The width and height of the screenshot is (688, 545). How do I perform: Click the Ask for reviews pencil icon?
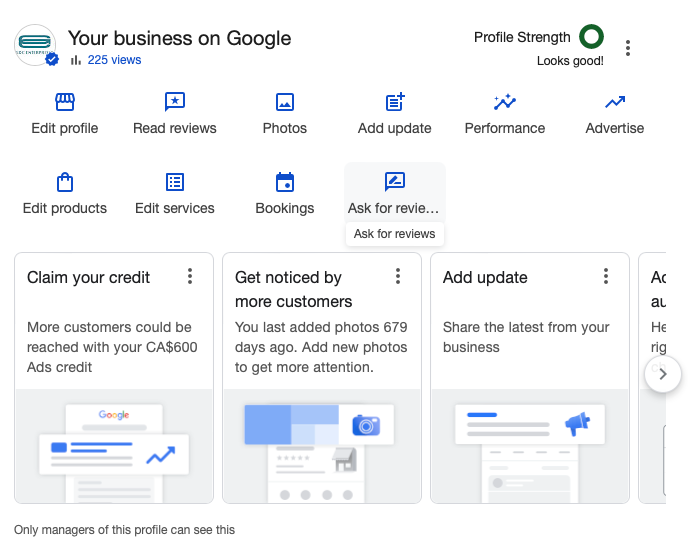[x=395, y=182]
